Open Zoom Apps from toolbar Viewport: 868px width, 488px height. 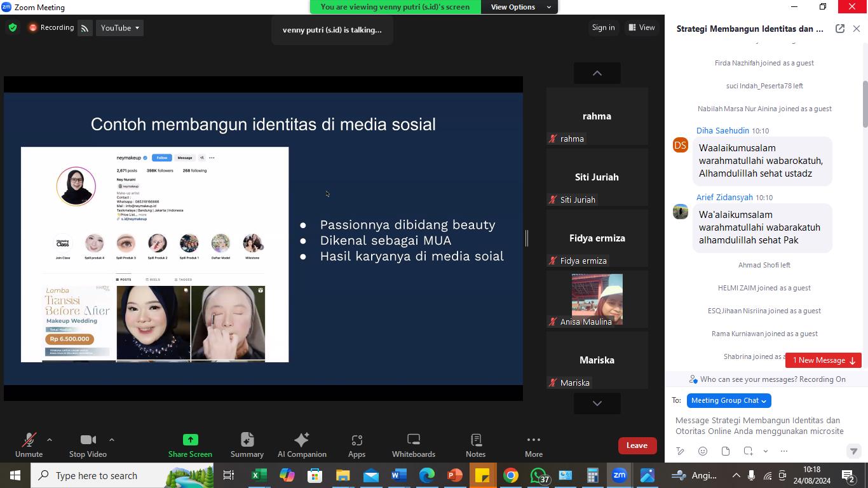point(356,445)
